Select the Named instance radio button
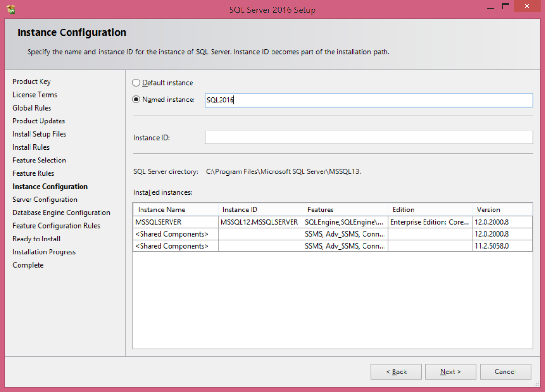 point(136,100)
